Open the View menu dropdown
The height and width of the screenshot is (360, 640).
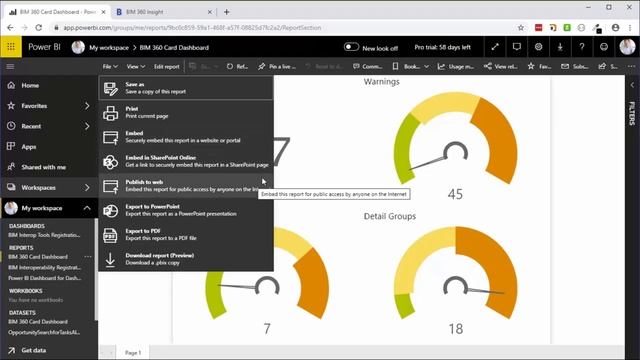136,66
